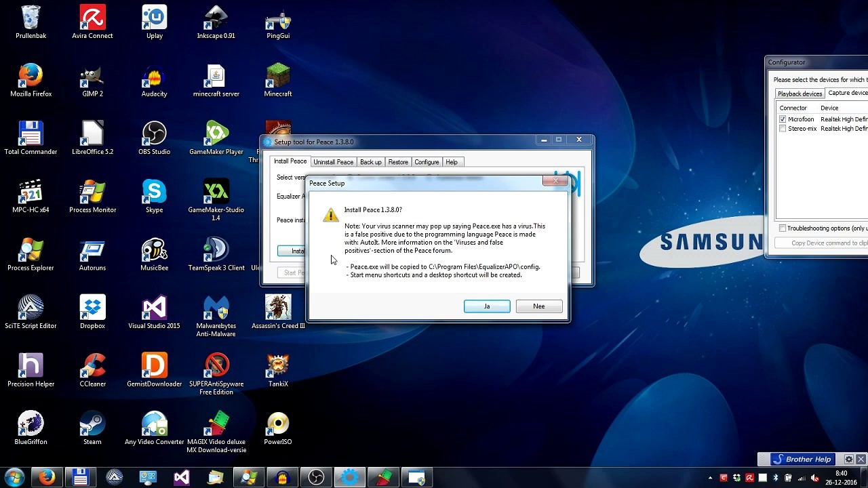868x488 pixels.
Task: Confirm installation by clicking Ja
Action: click(x=487, y=306)
